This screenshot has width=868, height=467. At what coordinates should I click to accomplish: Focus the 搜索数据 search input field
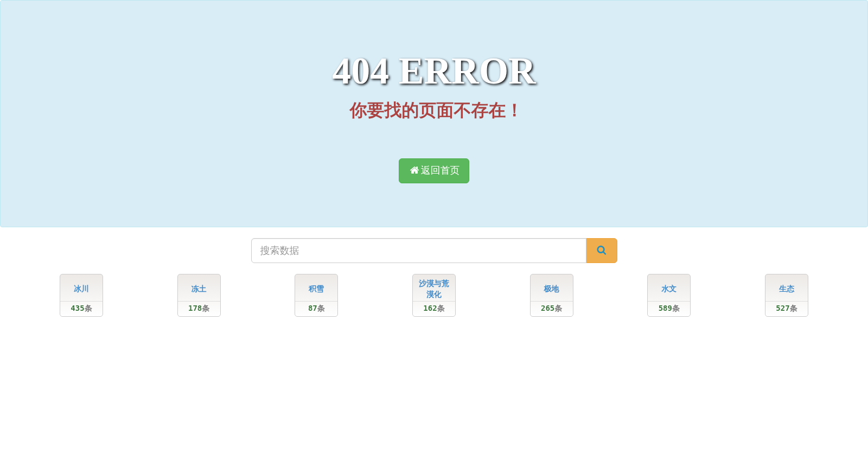tap(419, 251)
